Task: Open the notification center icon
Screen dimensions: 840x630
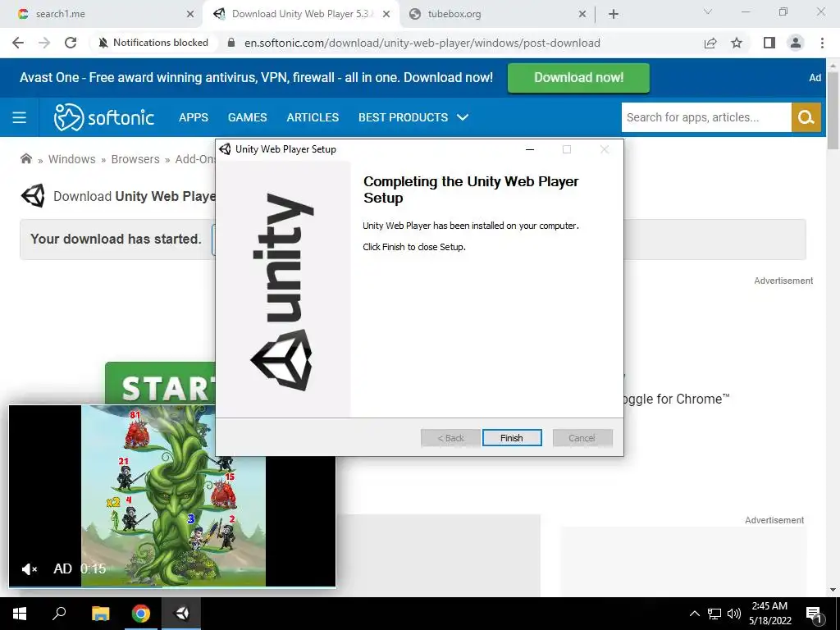Action: 814,614
